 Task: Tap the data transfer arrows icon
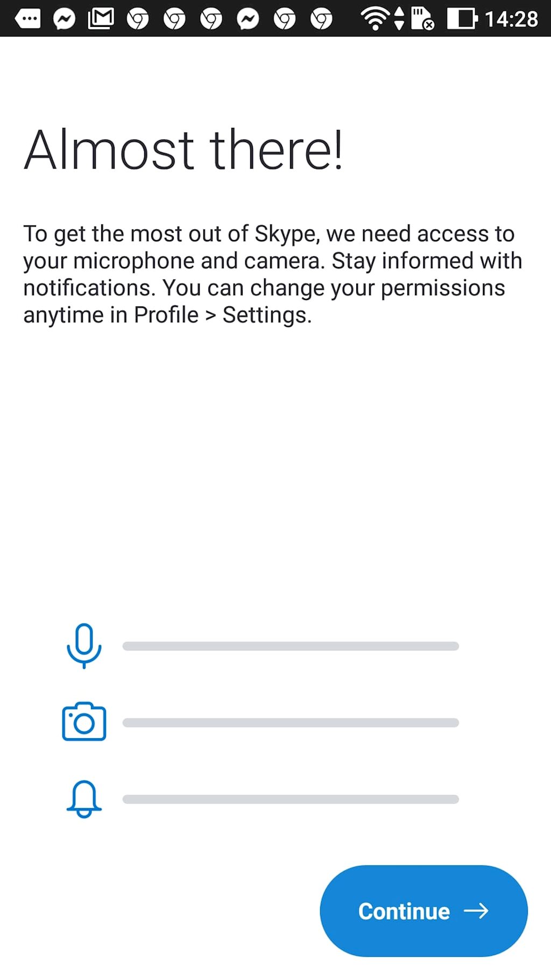coord(399,19)
